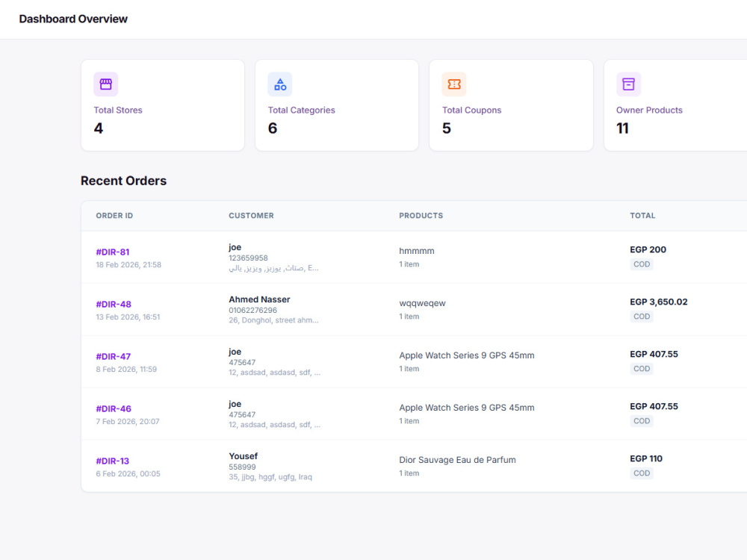Click date 8 Feb 2026, 11:59
Screen dimensions: 747x560
click(126, 370)
